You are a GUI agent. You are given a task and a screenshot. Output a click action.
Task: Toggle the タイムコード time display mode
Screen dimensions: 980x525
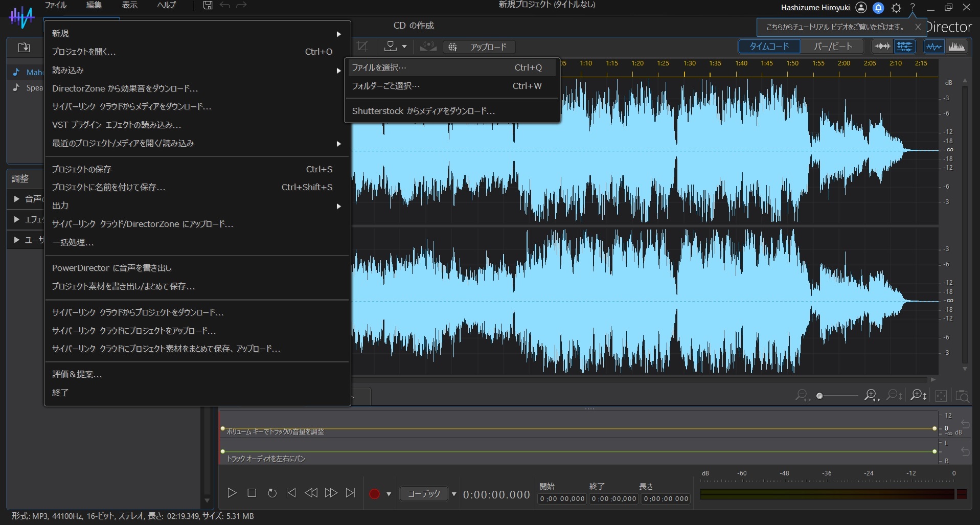click(x=769, y=46)
